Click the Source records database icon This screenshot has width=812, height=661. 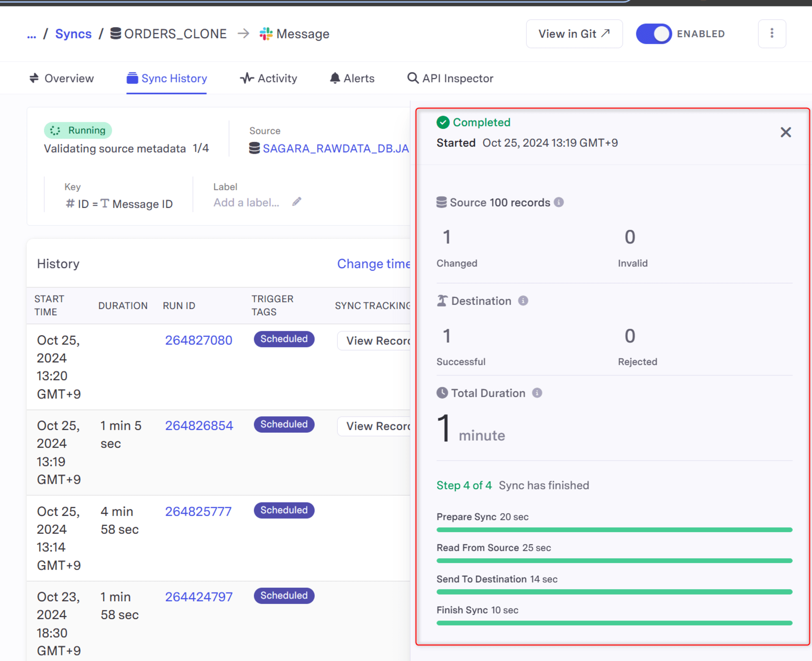tap(441, 202)
